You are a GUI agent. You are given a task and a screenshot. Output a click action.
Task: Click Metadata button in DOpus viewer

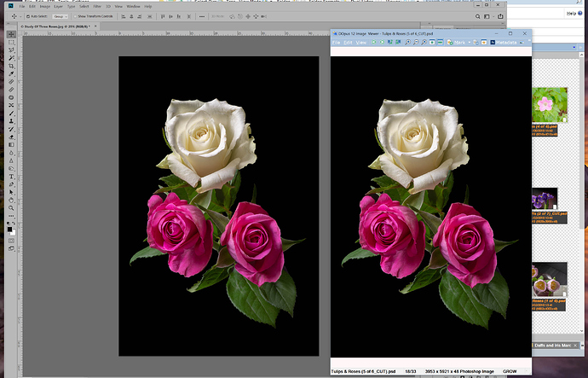[504, 43]
